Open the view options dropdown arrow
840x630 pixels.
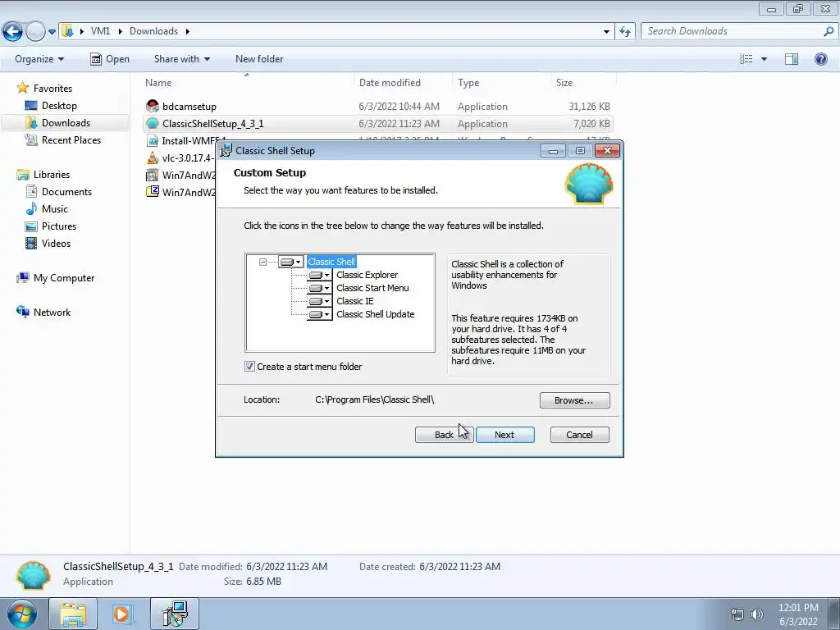click(764, 59)
